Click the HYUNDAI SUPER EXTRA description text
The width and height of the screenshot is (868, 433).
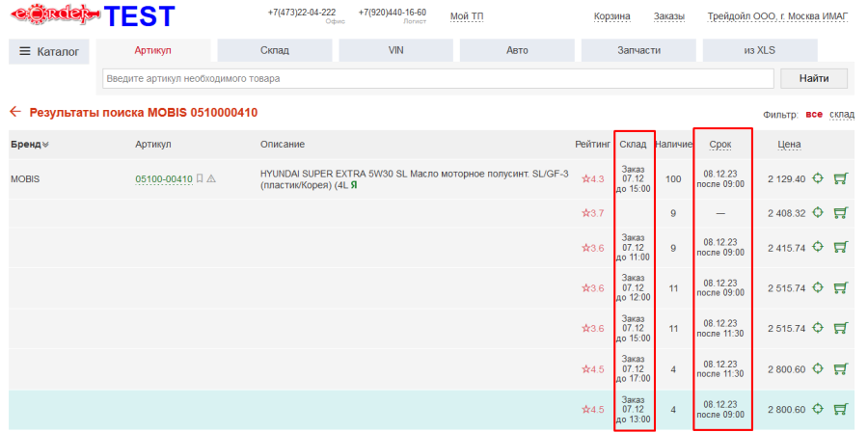[414, 178]
